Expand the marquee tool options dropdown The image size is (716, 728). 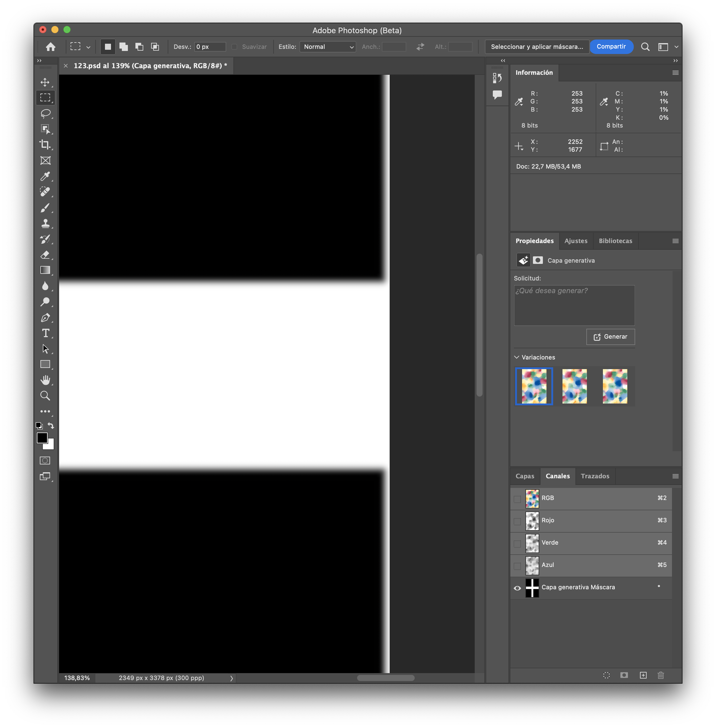88,47
